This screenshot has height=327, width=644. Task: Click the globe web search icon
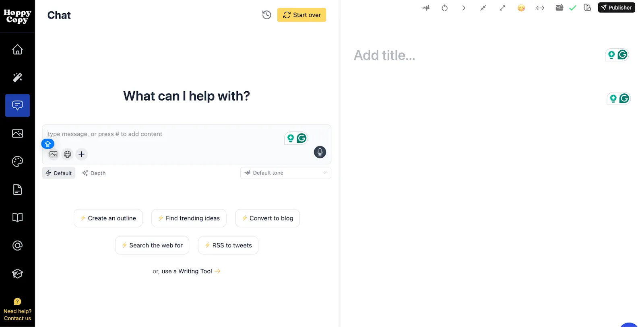coord(68,154)
